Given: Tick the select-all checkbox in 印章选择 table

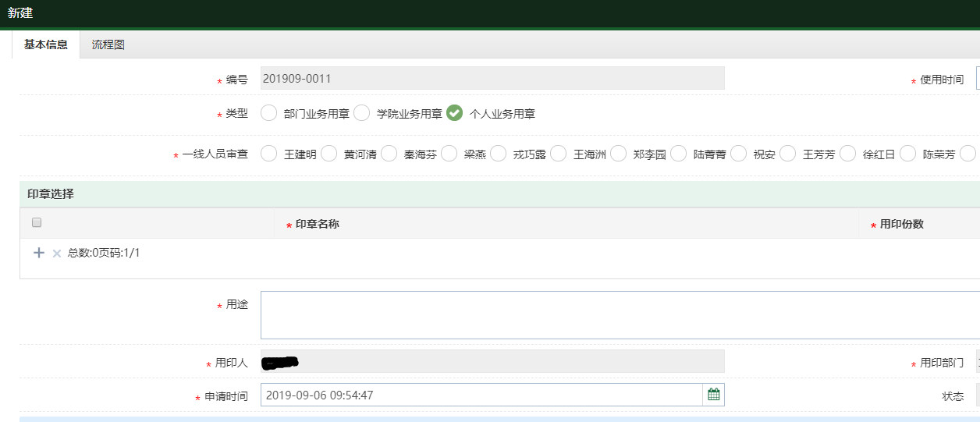Looking at the screenshot, I should [x=37, y=223].
